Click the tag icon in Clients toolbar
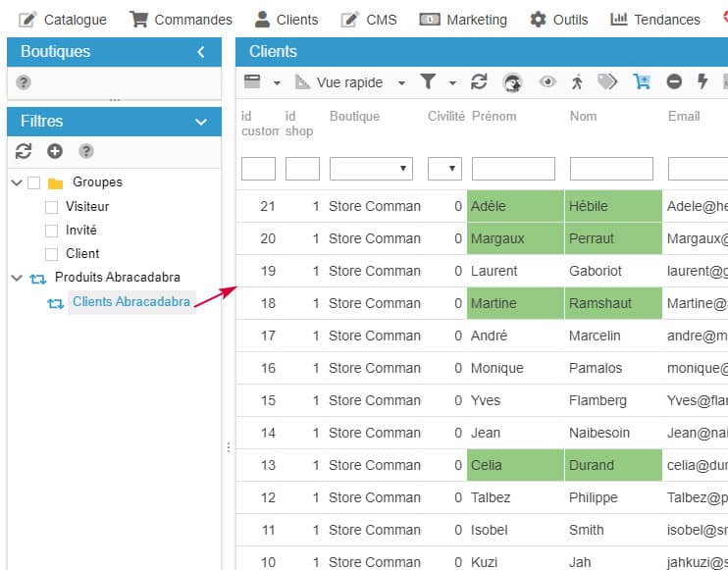The height and width of the screenshot is (570, 728). (x=608, y=82)
